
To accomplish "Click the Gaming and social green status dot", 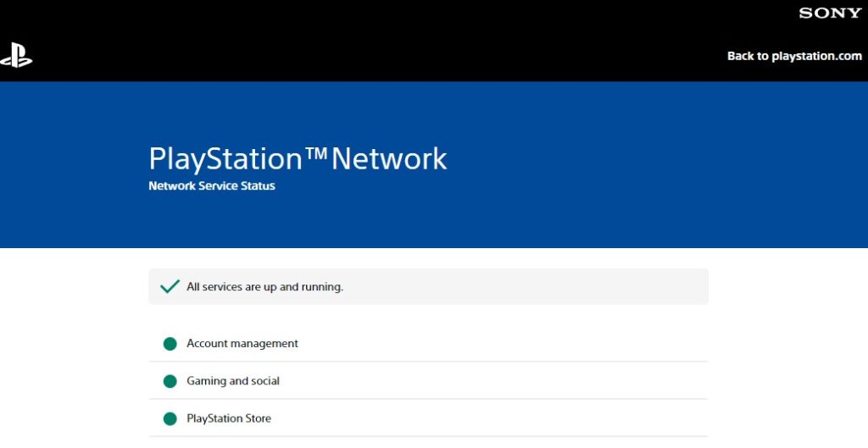I will tap(170, 381).
